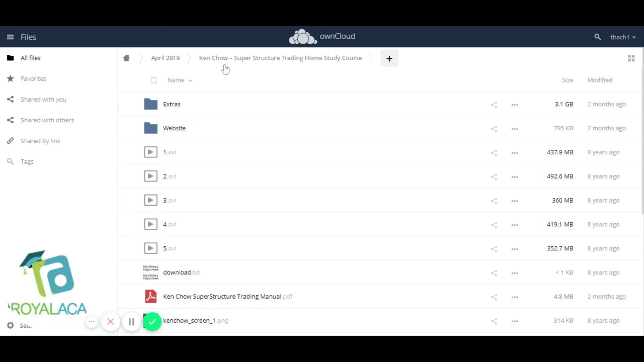This screenshot has width=644, height=362.
Task: Share the Extras folder
Action: pyautogui.click(x=494, y=105)
